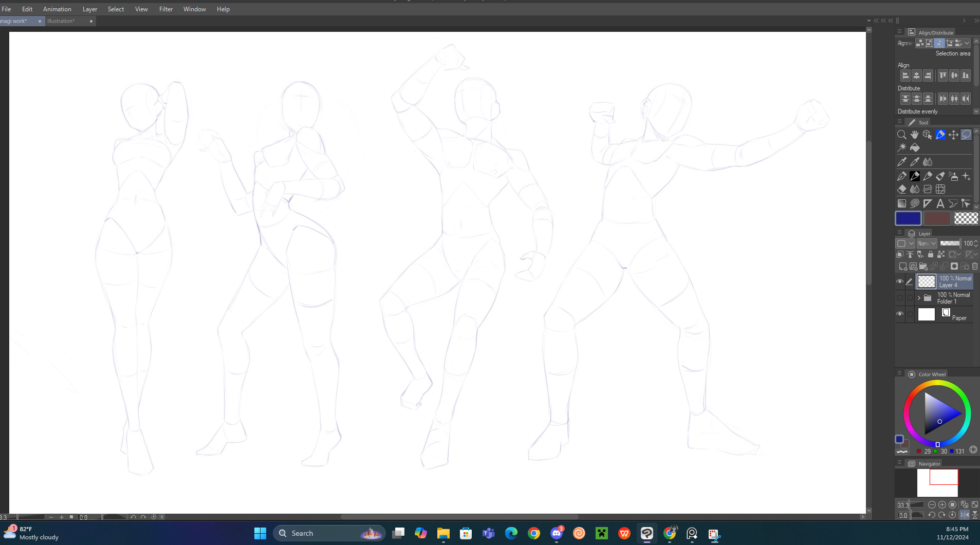
Task: Toggle Clip to layer below icon
Action: coord(899,254)
